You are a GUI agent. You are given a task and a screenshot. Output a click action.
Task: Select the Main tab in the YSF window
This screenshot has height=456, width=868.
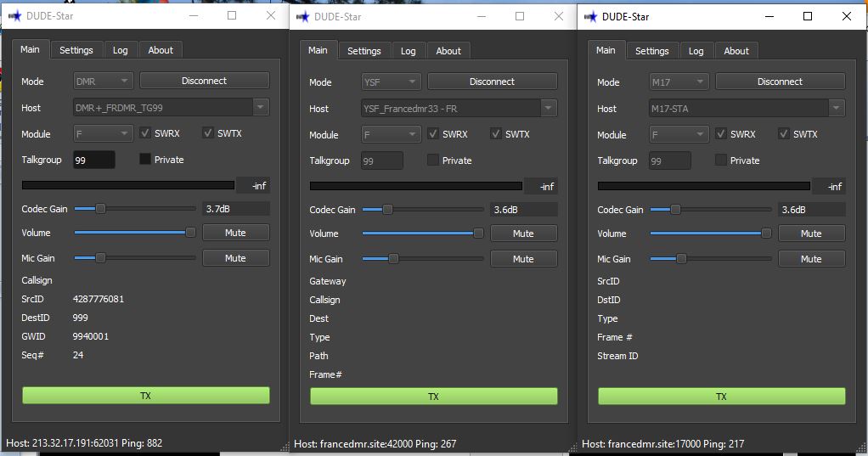coord(318,50)
